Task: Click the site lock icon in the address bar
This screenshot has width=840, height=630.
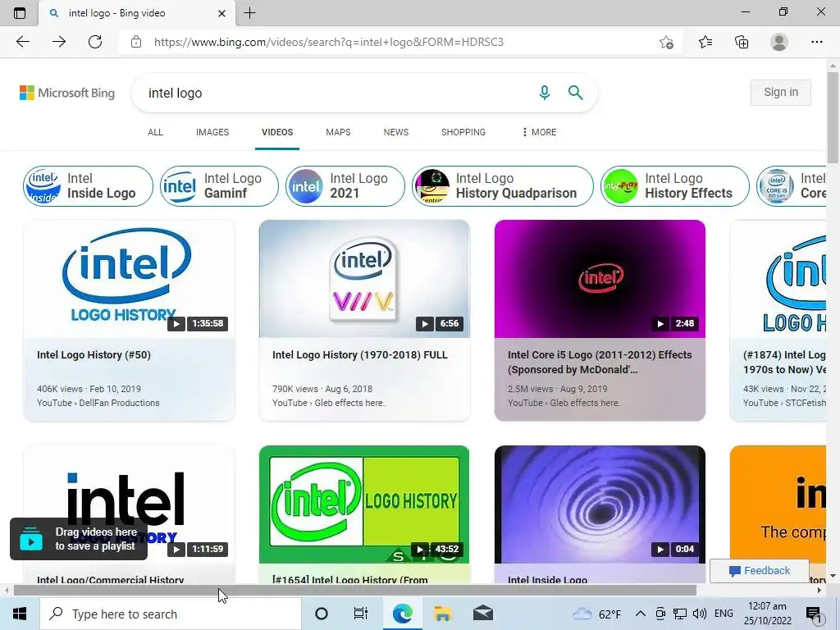Action: 136,42
